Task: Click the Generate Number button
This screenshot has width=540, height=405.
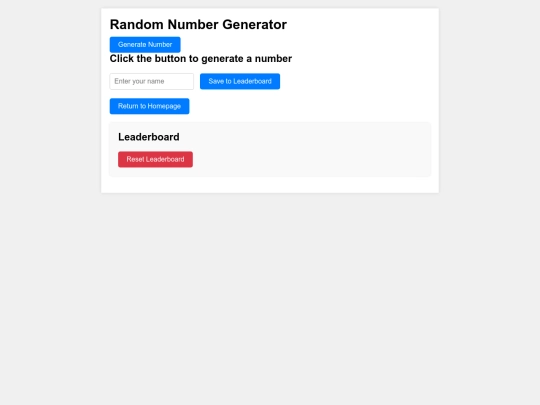Action: [x=145, y=44]
